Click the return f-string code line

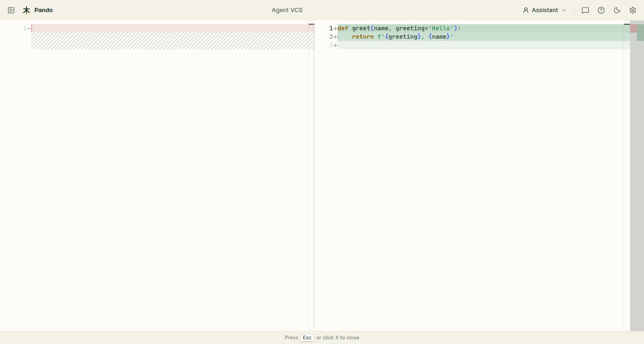pyautogui.click(x=484, y=37)
